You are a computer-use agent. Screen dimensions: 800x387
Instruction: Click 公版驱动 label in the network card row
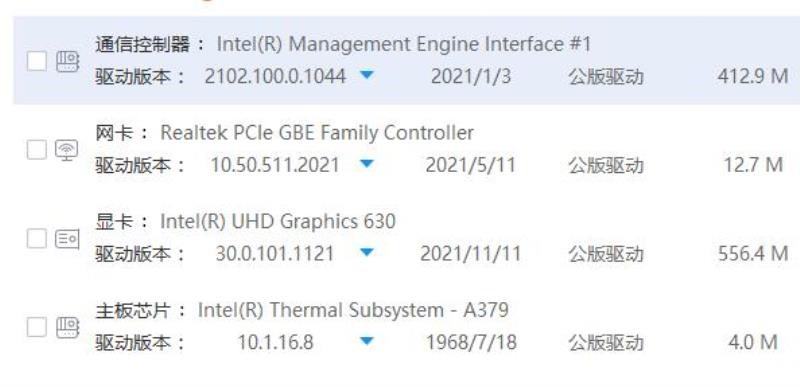pyautogui.click(x=606, y=165)
